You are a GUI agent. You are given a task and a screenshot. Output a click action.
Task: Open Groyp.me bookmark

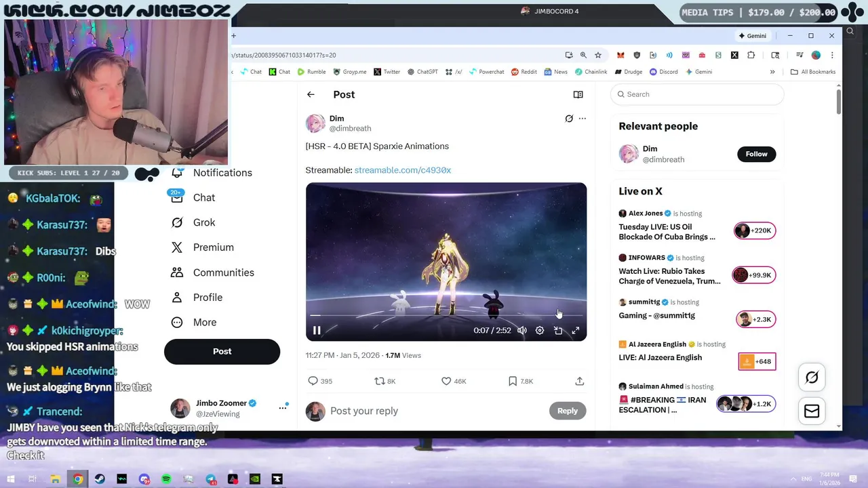click(x=350, y=72)
